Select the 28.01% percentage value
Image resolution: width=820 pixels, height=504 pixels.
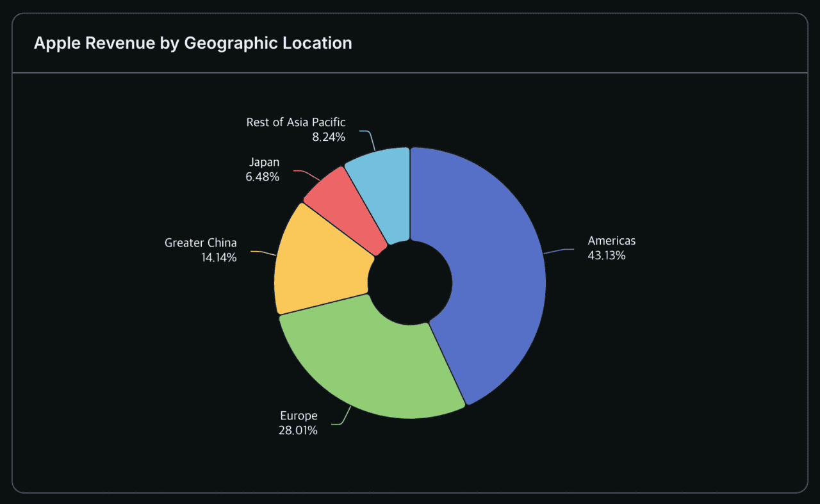[x=298, y=430]
